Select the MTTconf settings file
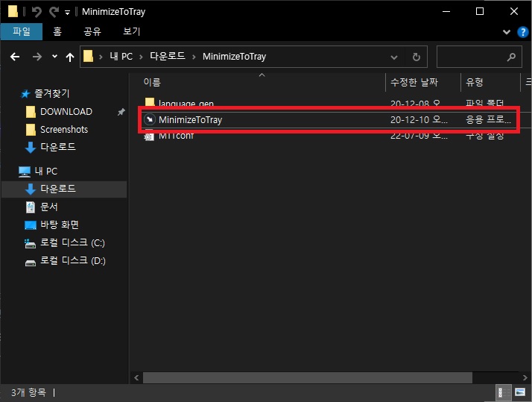The height and width of the screenshot is (402, 532). [176, 136]
